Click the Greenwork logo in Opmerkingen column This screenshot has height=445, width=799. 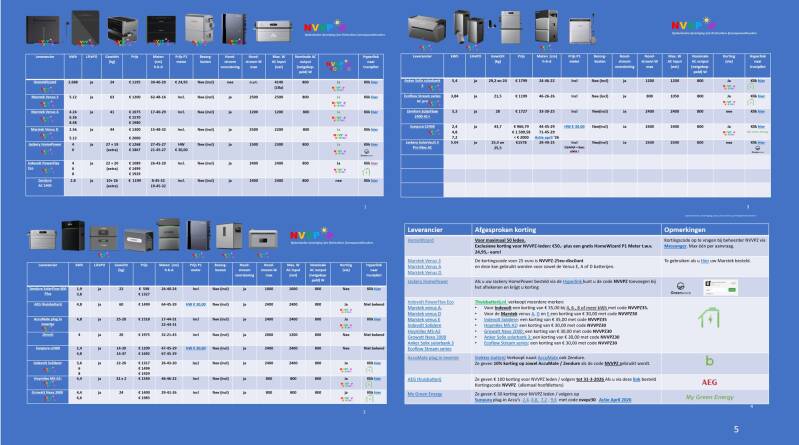click(x=680, y=289)
